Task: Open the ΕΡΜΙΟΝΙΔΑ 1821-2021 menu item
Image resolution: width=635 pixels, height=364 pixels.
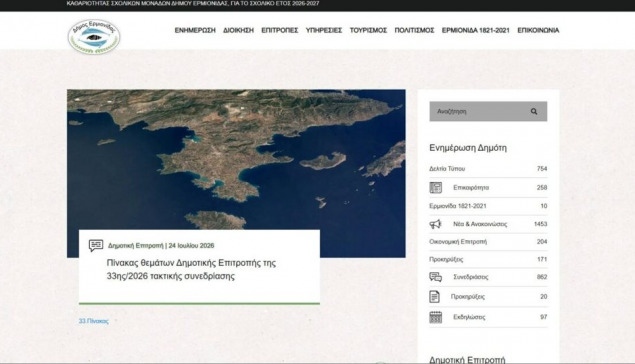Action: tap(475, 30)
